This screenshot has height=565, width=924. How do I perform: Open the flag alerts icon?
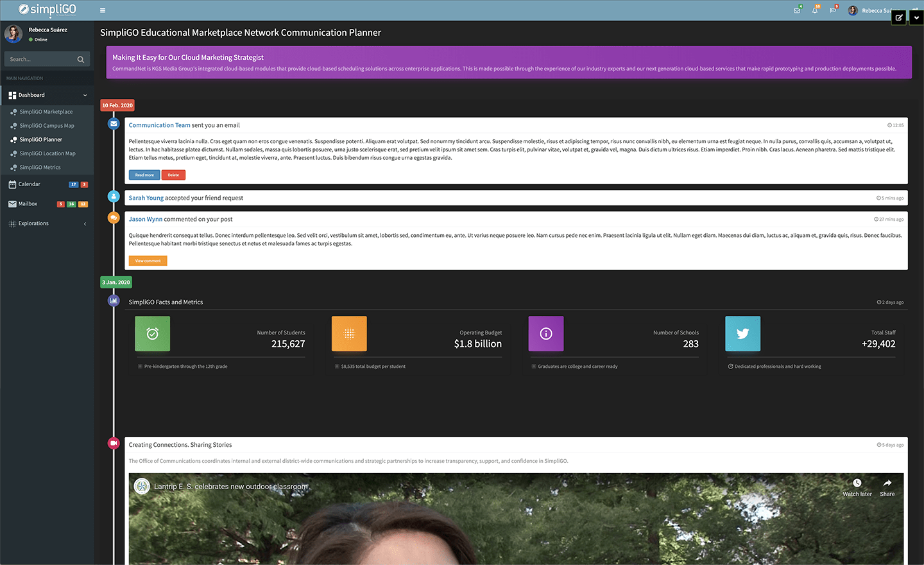[833, 10]
